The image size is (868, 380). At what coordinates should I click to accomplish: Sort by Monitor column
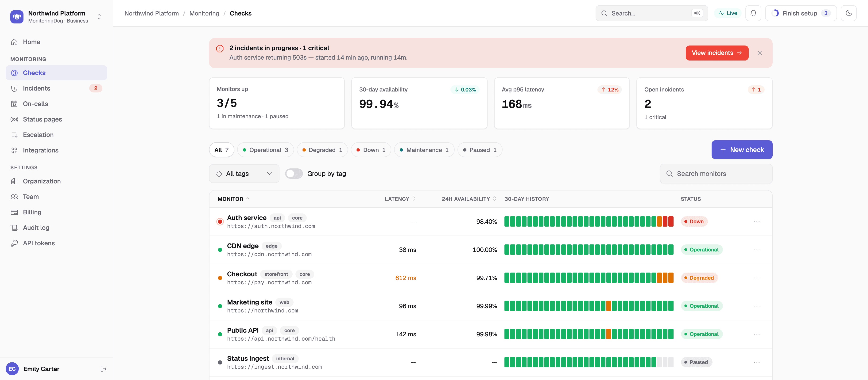(x=234, y=199)
